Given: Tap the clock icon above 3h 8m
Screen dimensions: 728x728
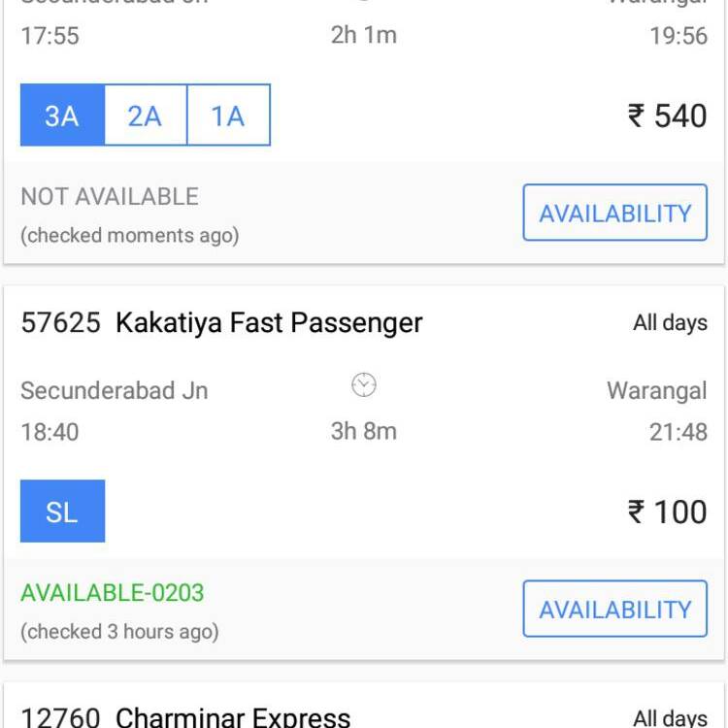Looking at the screenshot, I should [364, 385].
